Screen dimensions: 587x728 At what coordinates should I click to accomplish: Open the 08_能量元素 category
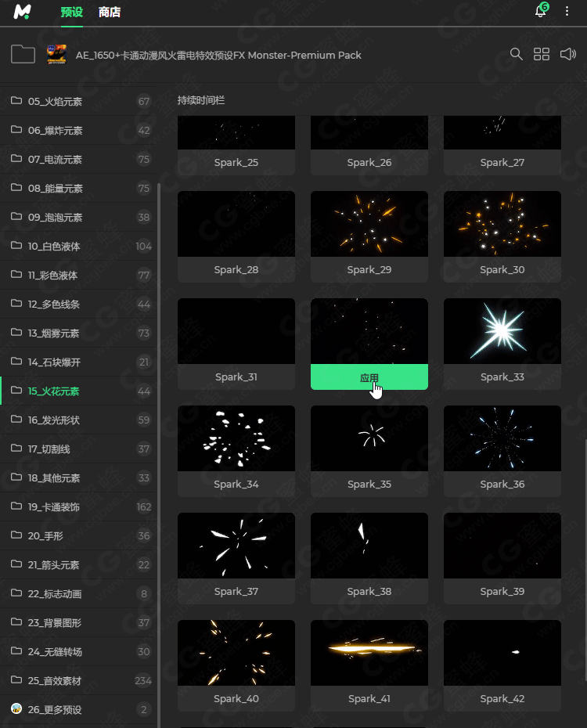pos(78,188)
